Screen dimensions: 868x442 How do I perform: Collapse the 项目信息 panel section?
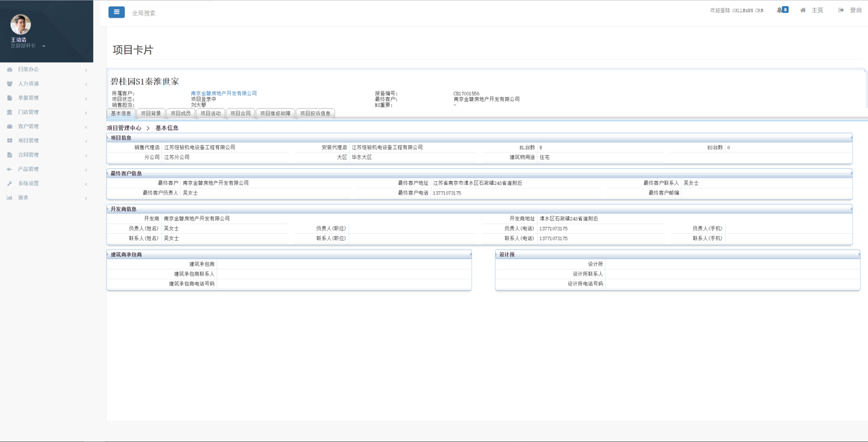[852, 138]
